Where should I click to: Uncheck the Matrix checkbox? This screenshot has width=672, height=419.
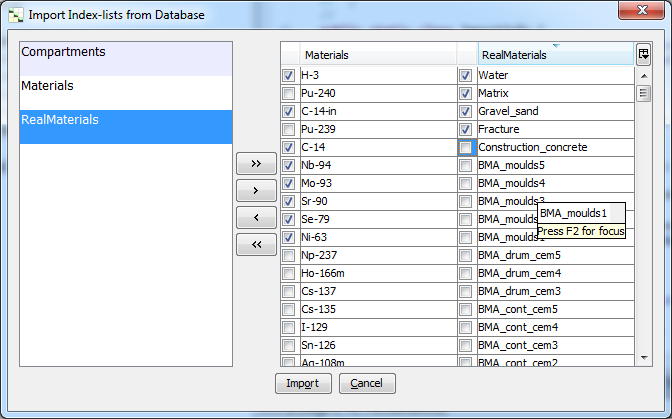[465, 94]
